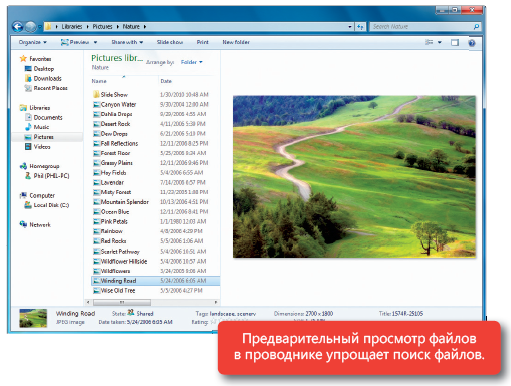511x386 pixels.
Task: Open Local Disk (C:)
Action: coord(47,205)
